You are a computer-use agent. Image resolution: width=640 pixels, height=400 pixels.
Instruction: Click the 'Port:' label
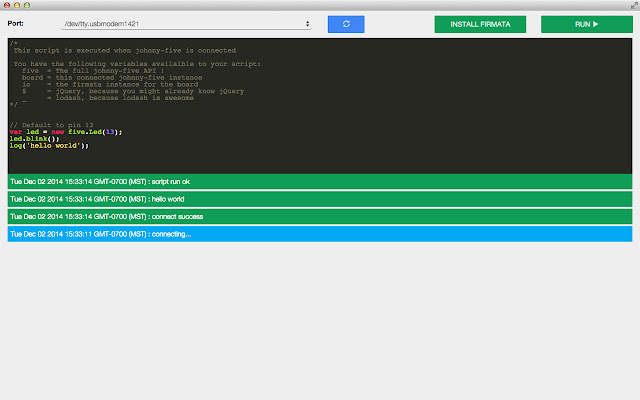pos(16,23)
